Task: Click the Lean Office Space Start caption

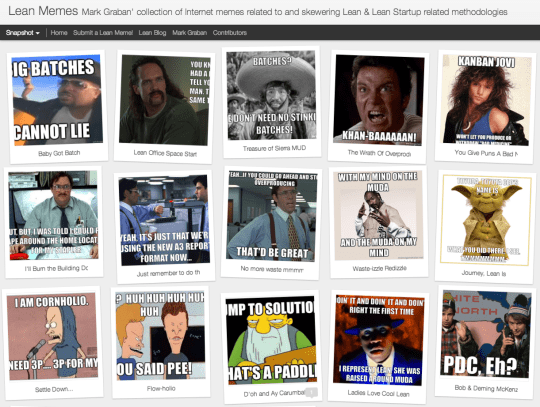Action: pyautogui.click(x=165, y=153)
